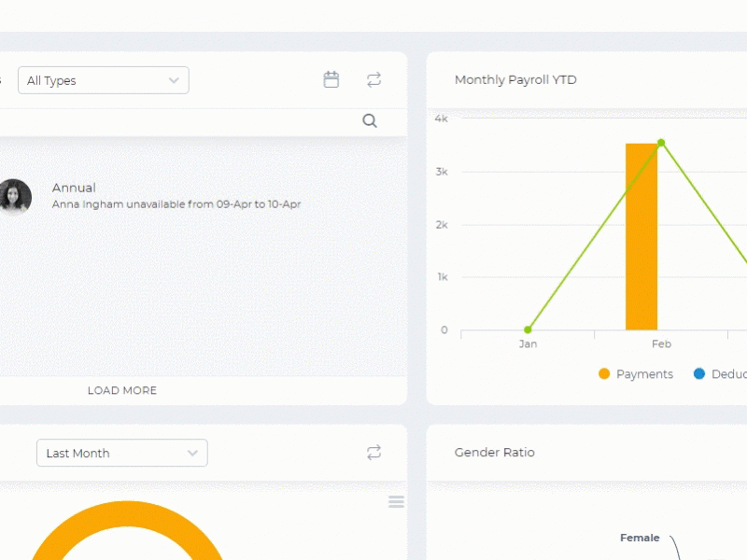Click the search magnifier icon
747x560 pixels.
370,121
